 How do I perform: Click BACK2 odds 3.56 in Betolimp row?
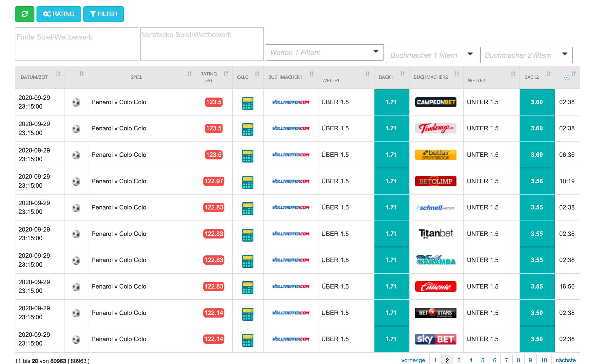[x=537, y=181]
